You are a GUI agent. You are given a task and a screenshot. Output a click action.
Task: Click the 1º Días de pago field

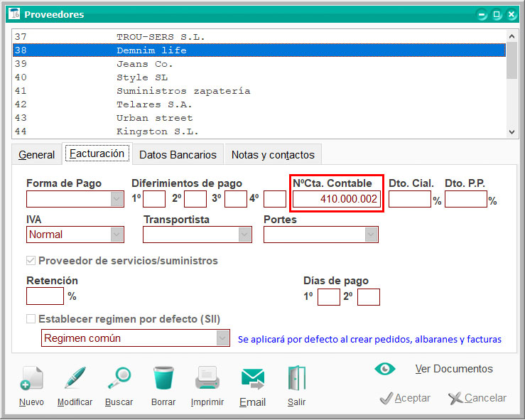tap(329, 297)
